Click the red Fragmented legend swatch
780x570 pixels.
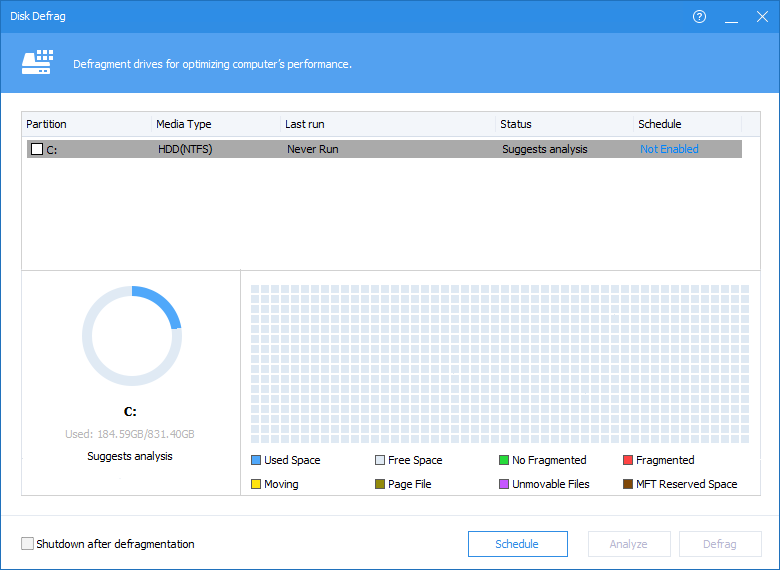coord(628,460)
